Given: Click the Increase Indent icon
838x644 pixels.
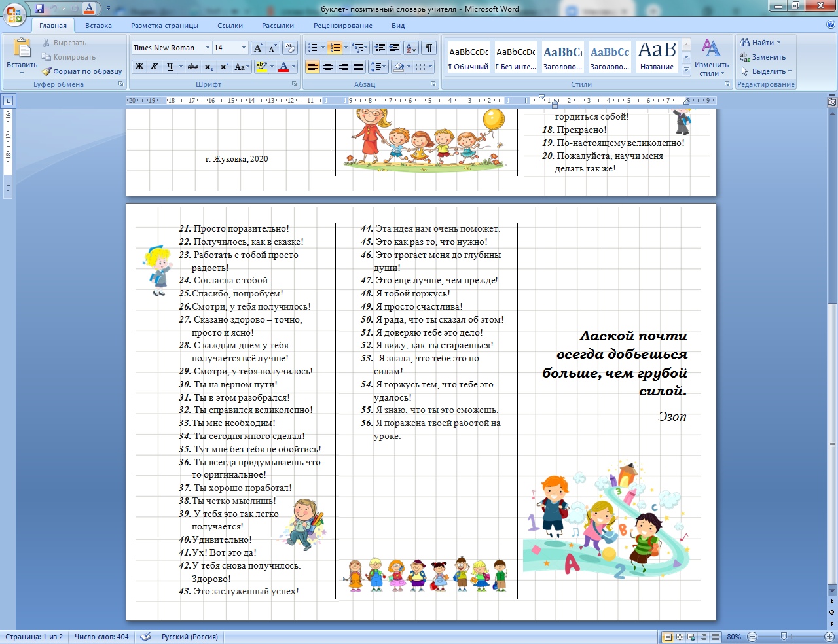Looking at the screenshot, I should tap(395, 48).
